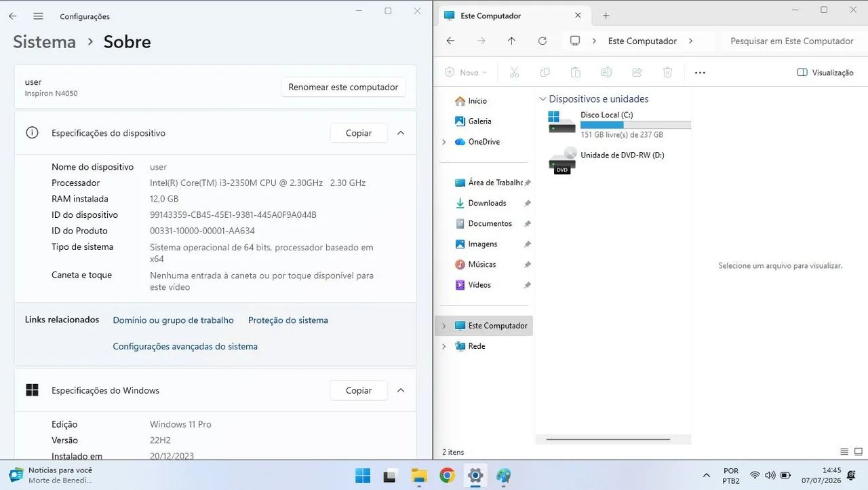Launch Google Chrome from the taskbar
Viewport: 868px width, 490px height.
447,475
